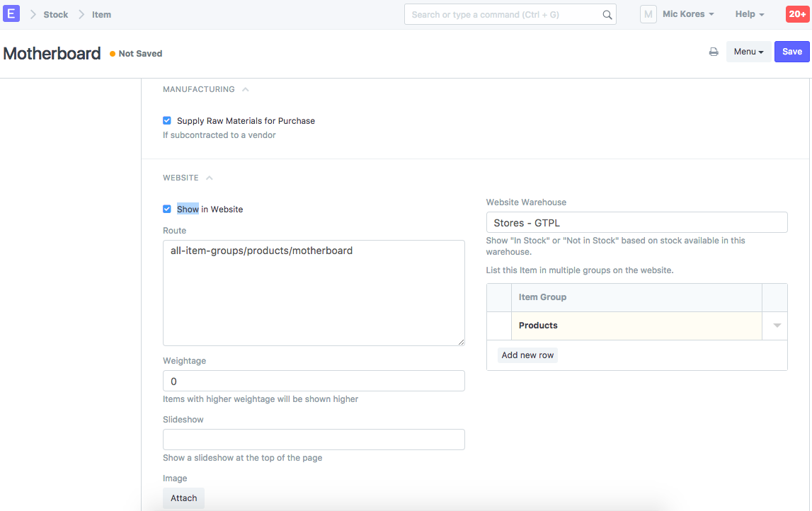Toggle the Show in Website checkbox

click(x=167, y=209)
